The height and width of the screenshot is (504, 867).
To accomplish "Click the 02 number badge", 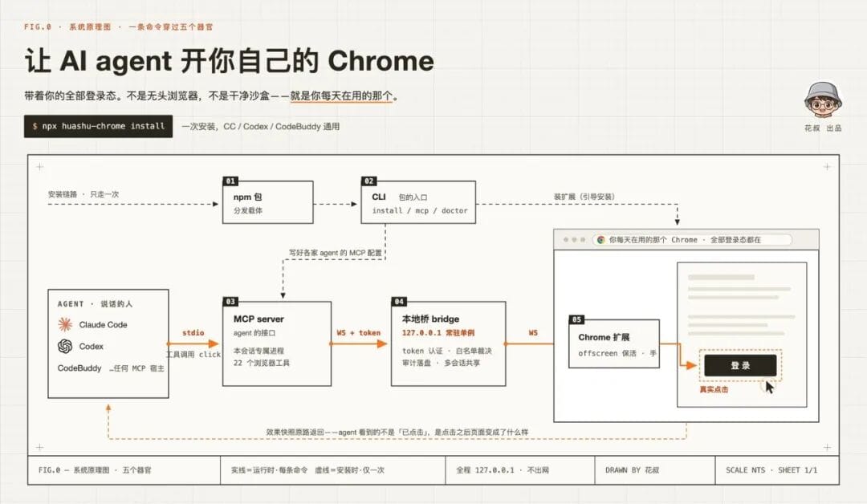I will point(368,181).
